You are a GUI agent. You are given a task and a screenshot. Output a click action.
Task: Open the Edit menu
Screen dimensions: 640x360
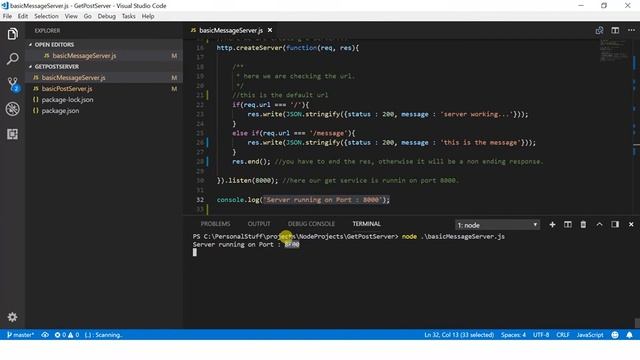click(23, 16)
